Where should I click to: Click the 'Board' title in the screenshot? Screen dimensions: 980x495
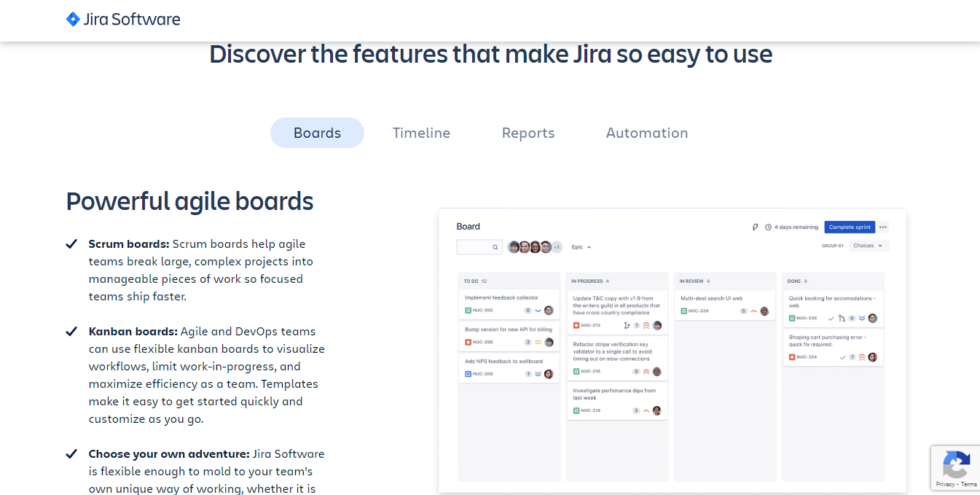click(x=469, y=227)
